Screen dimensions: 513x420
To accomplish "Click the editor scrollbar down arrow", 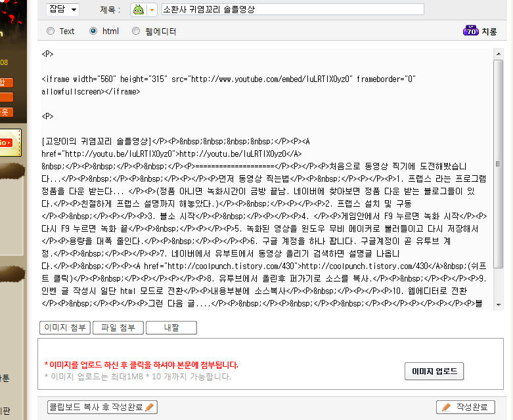I will [x=499, y=305].
